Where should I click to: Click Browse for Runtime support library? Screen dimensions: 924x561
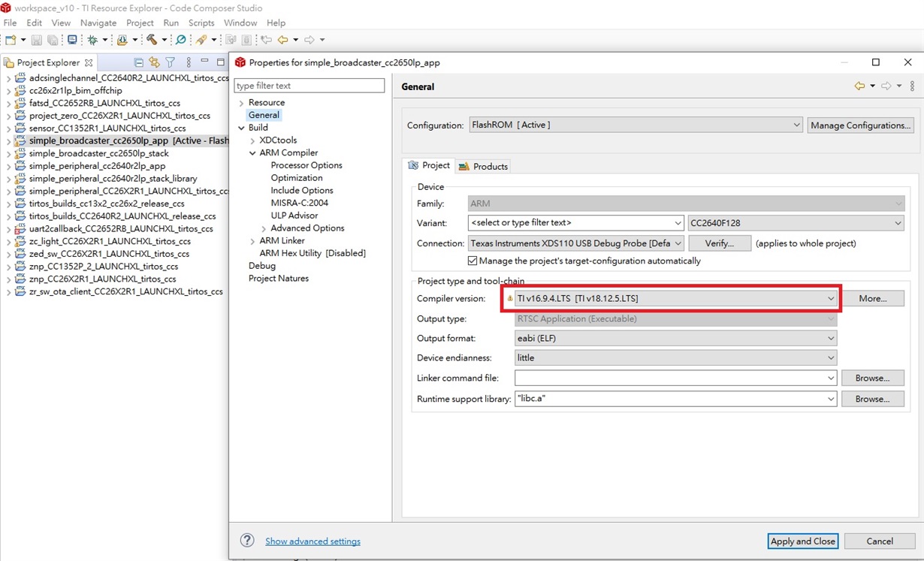(x=873, y=399)
